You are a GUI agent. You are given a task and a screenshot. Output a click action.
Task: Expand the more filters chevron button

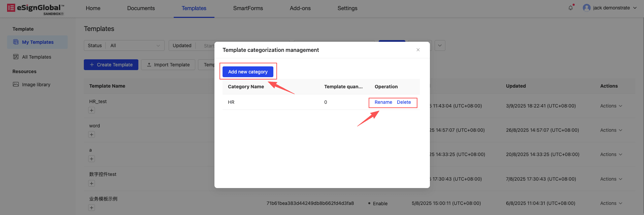(x=440, y=45)
